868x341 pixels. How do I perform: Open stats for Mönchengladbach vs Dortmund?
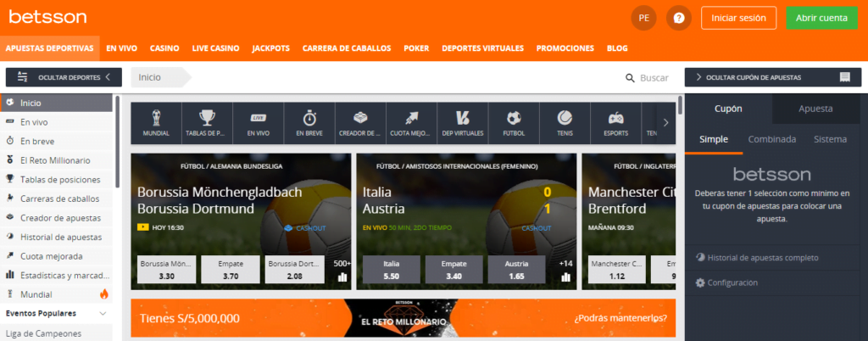click(342, 277)
